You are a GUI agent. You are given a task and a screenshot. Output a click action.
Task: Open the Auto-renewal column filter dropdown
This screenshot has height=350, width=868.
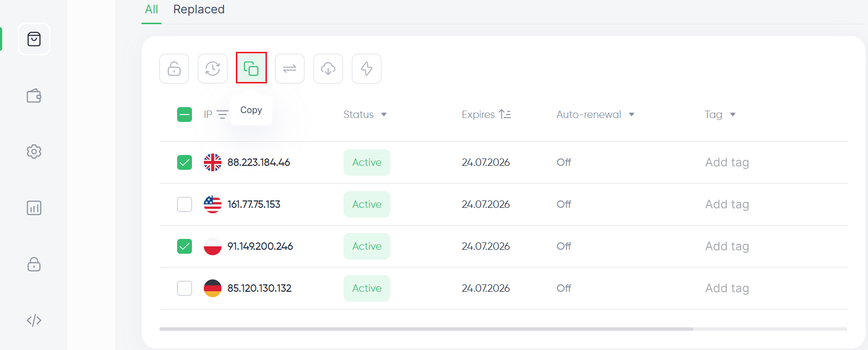click(x=632, y=115)
